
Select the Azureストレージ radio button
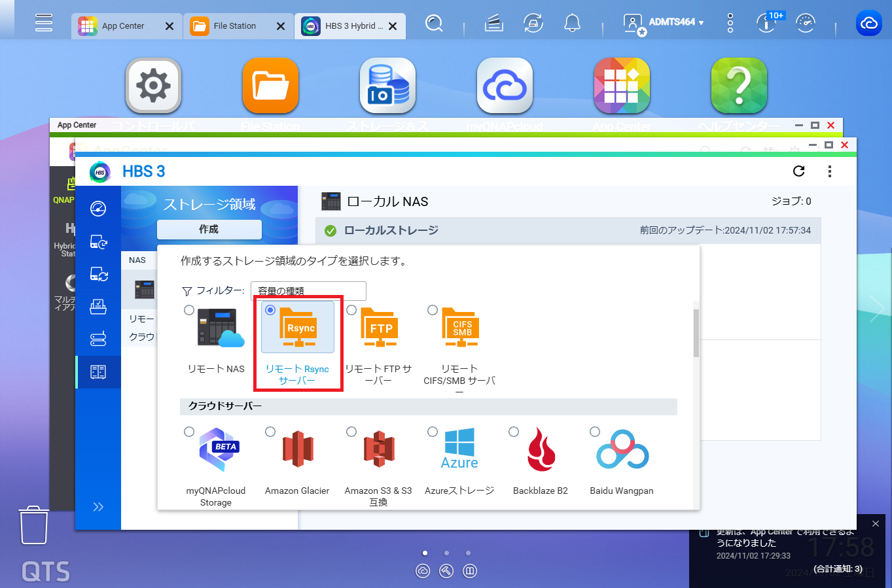coord(433,432)
